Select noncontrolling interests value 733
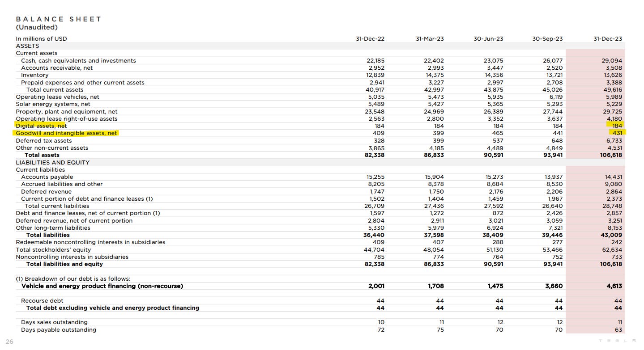 click(617, 257)
